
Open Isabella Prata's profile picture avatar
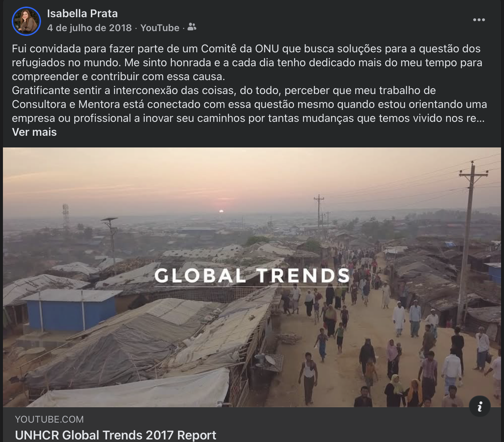[x=26, y=21]
